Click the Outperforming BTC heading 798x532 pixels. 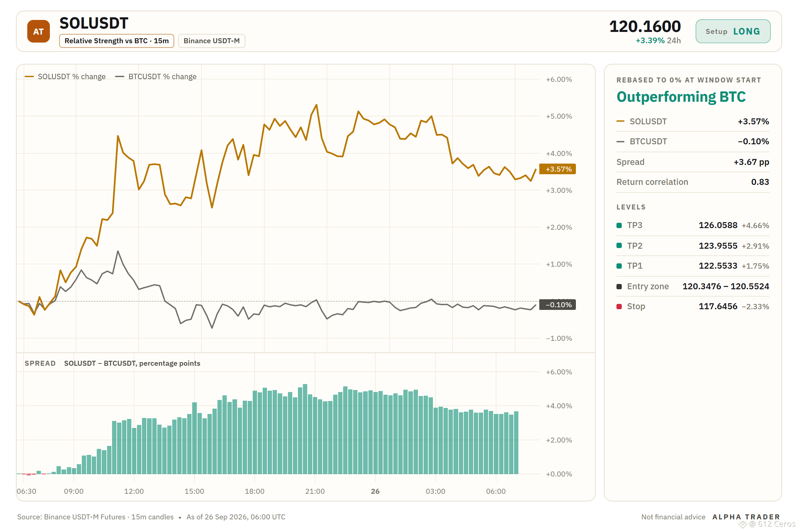click(x=681, y=97)
